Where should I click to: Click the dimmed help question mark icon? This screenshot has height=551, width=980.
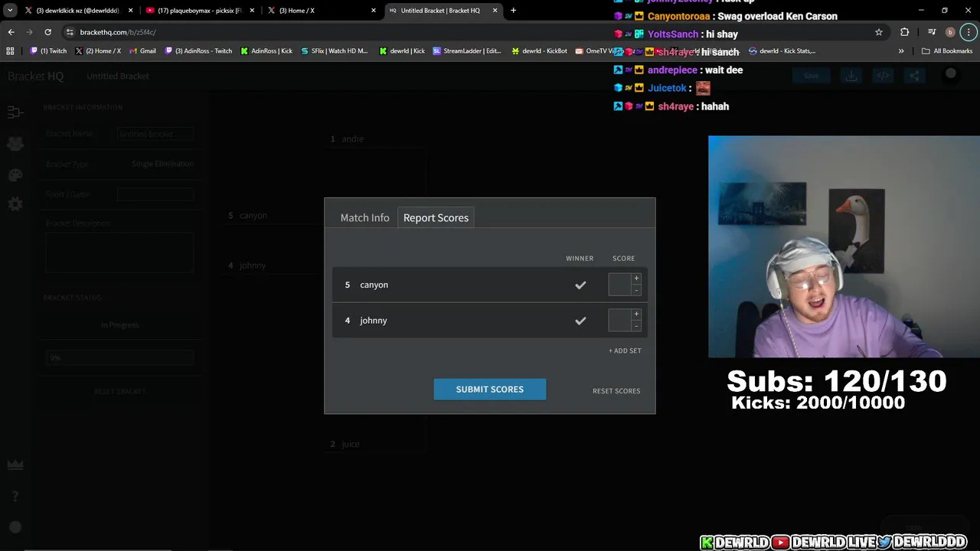[15, 497]
